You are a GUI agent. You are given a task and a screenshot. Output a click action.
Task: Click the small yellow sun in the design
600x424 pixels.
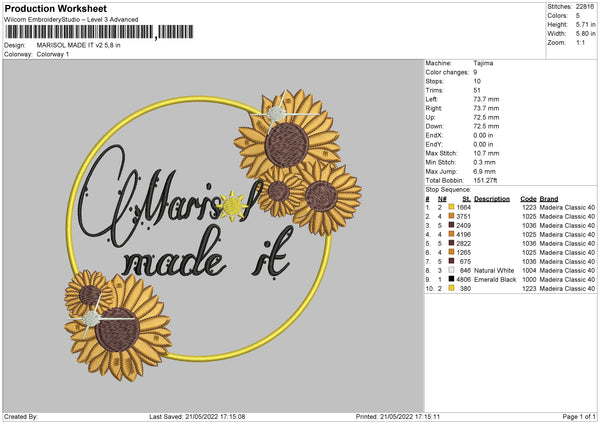[x=235, y=206]
